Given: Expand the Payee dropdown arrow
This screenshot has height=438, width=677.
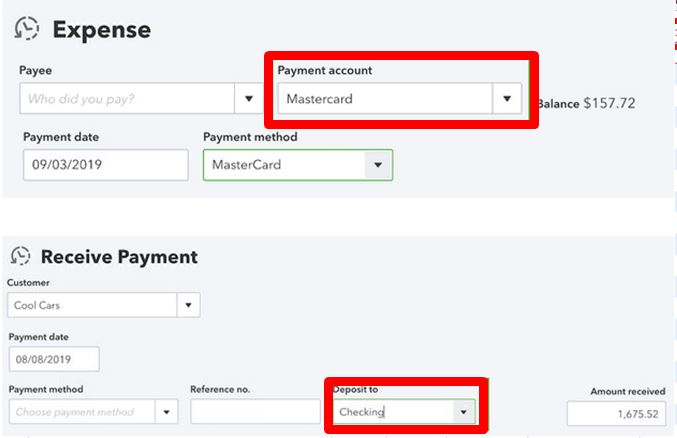Looking at the screenshot, I should pos(249,98).
